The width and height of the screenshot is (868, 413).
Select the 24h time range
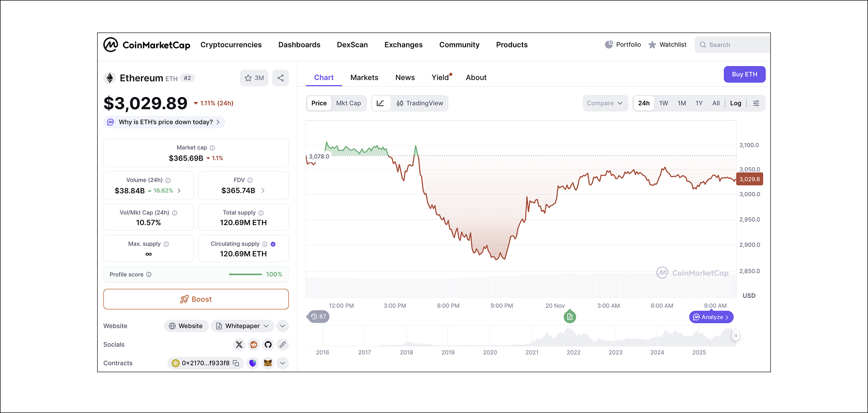[x=644, y=103]
